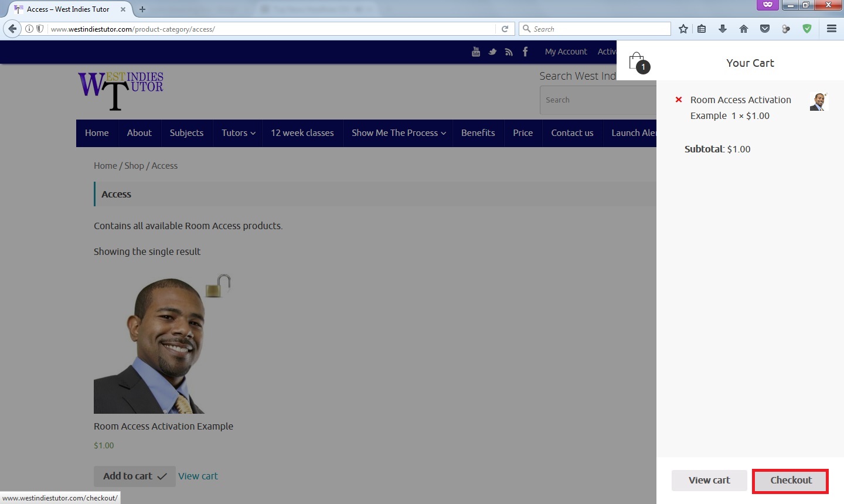Open the Benefits menu item
This screenshot has width=844, height=504.
478,133
